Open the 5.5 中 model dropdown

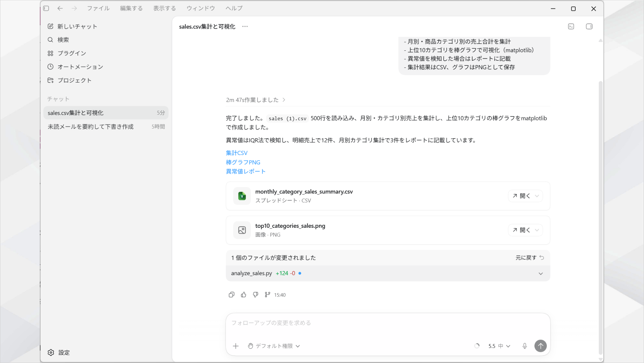pyautogui.click(x=499, y=346)
